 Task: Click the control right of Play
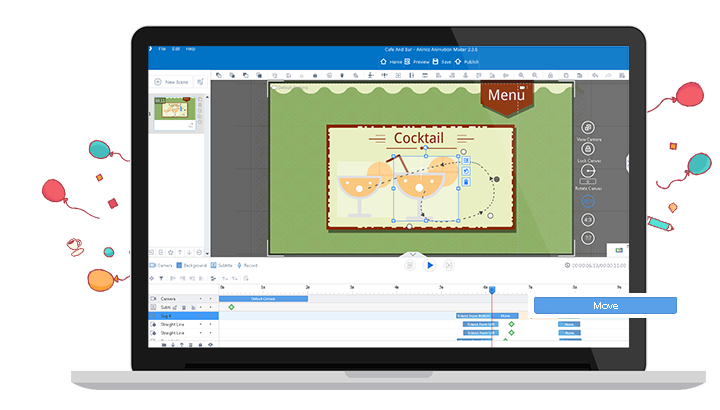(x=449, y=265)
